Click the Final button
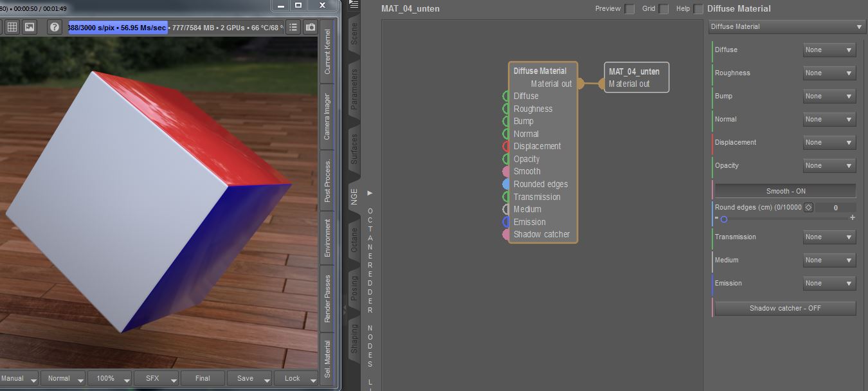 point(203,378)
